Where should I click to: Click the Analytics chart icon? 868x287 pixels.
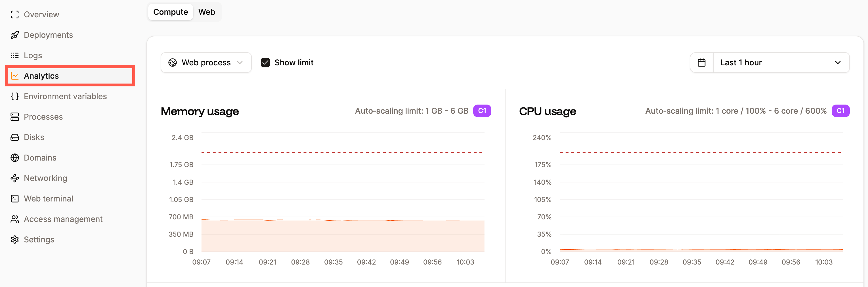[x=14, y=76]
